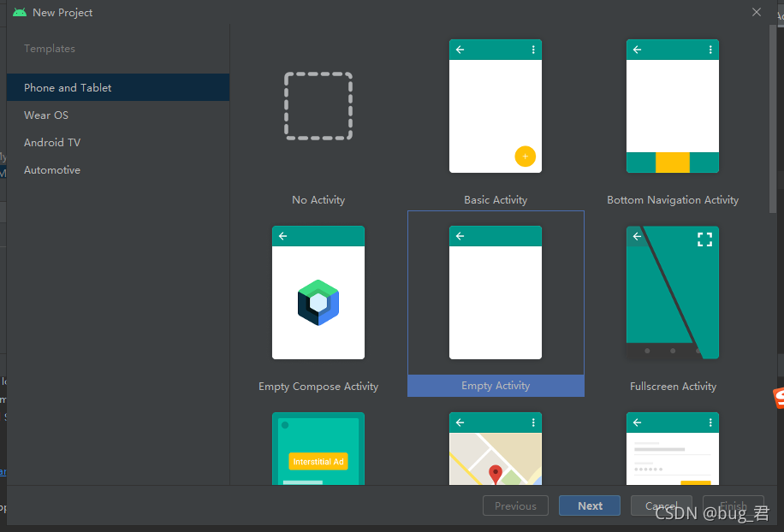Screen dimensions: 784x532
Task: Choose the Bottom Navigation Activity thumbnail
Action: 673,106
